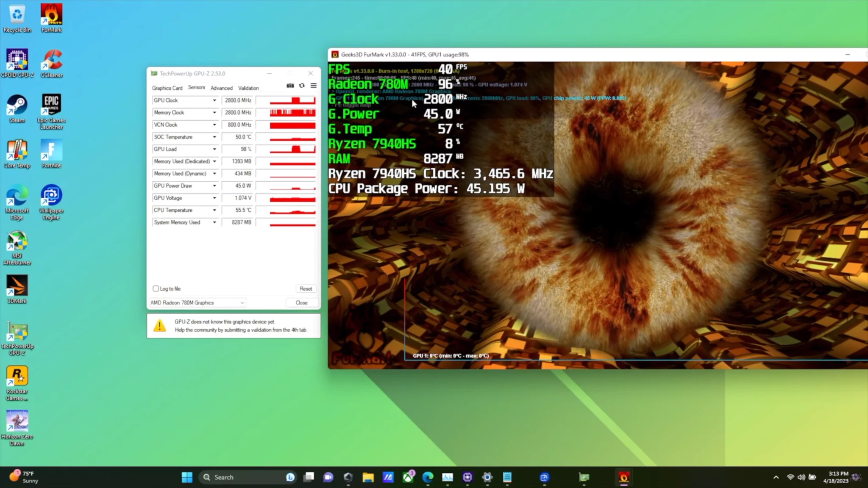Viewport: 868px width, 488px height.
Task: Switch to the Graphics Card tab
Action: pyautogui.click(x=167, y=88)
